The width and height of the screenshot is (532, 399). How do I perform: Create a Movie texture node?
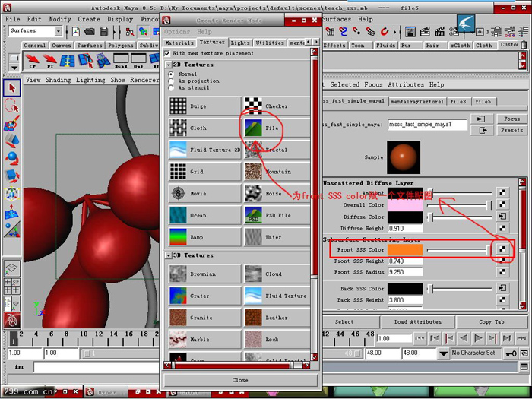[x=204, y=193]
